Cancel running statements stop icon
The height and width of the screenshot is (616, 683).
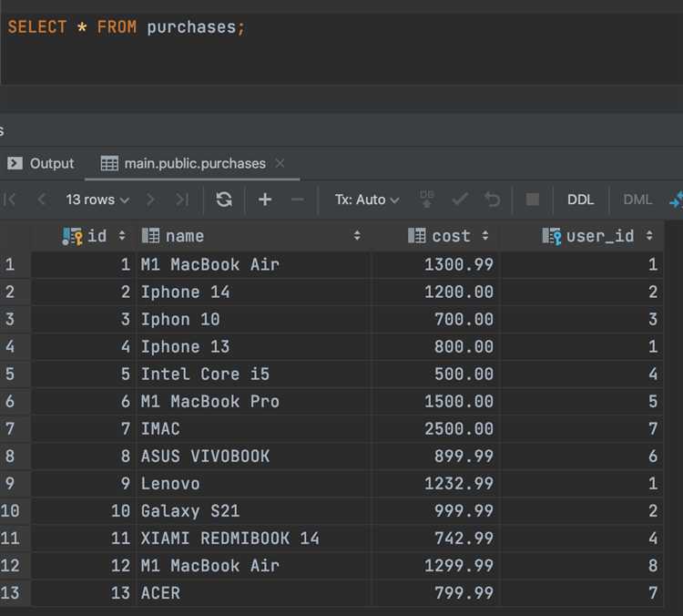pyautogui.click(x=533, y=200)
